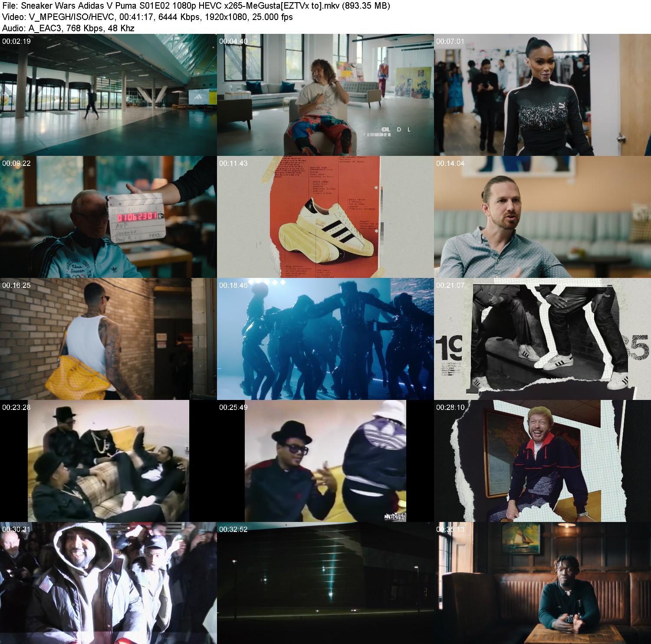Open the thumbnail at 00:02:19

(108, 95)
